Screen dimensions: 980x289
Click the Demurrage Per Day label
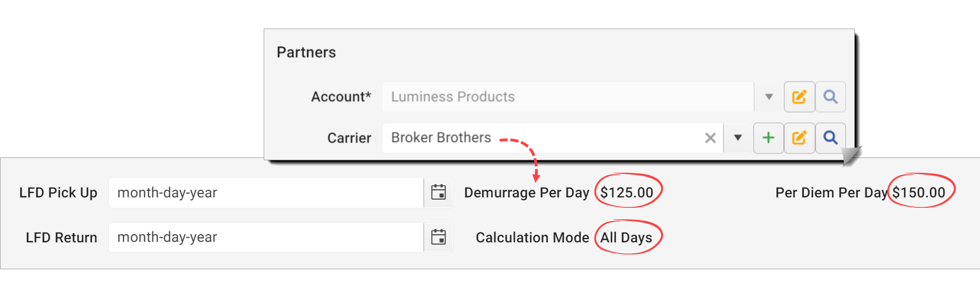click(x=526, y=192)
